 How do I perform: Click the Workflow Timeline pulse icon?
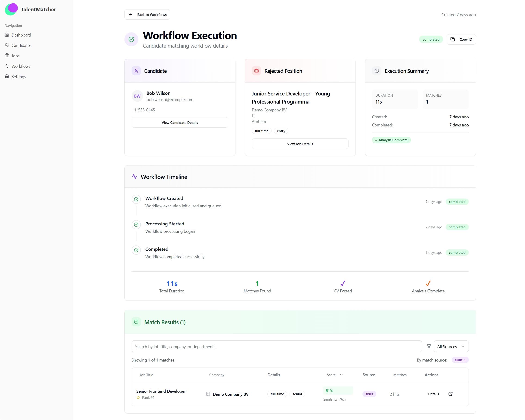134,177
